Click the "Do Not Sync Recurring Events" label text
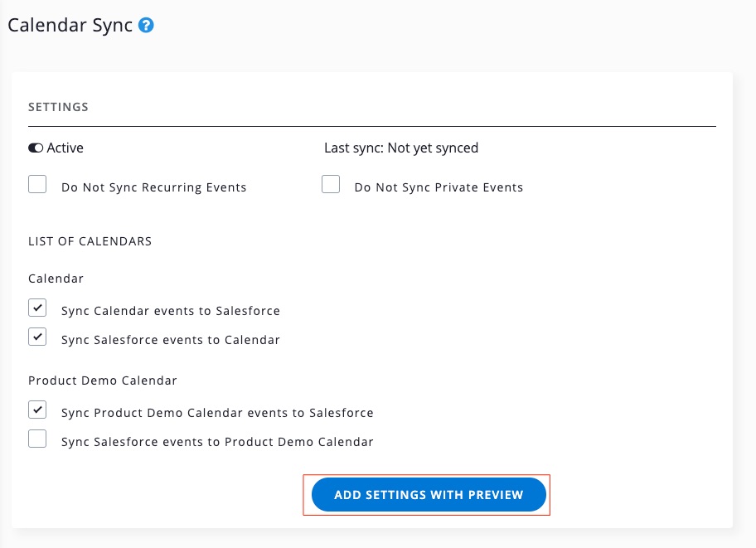The image size is (756, 548). pyautogui.click(x=154, y=187)
